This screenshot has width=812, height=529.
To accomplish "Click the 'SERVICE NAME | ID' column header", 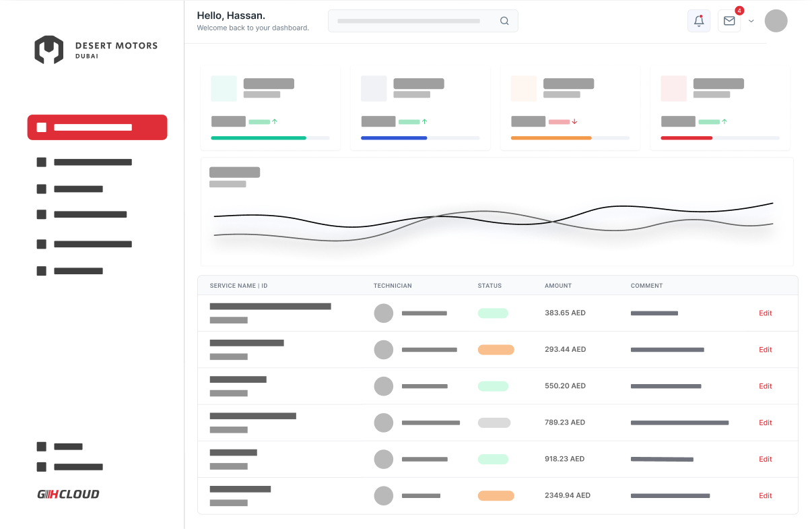I will tap(238, 286).
